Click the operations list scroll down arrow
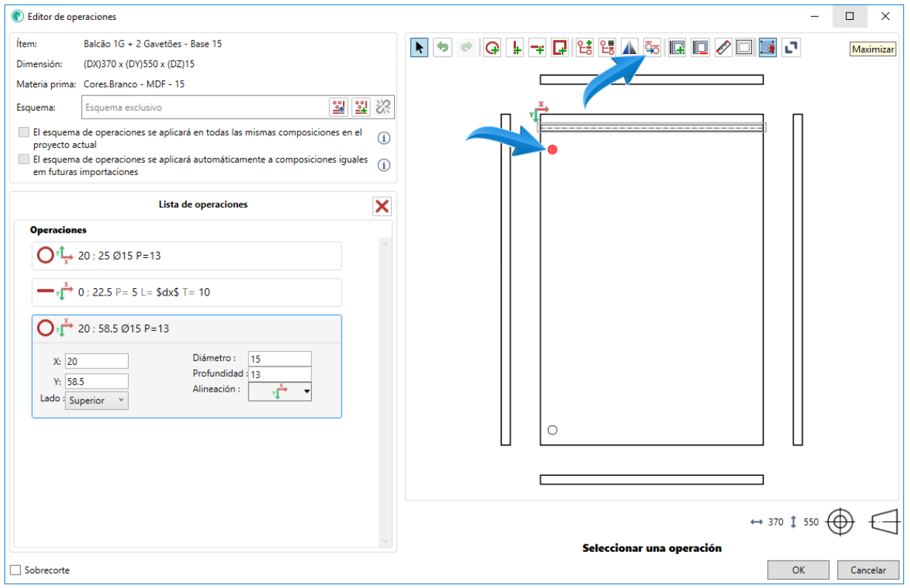Viewport: 910px width, 588px height. tap(384, 541)
